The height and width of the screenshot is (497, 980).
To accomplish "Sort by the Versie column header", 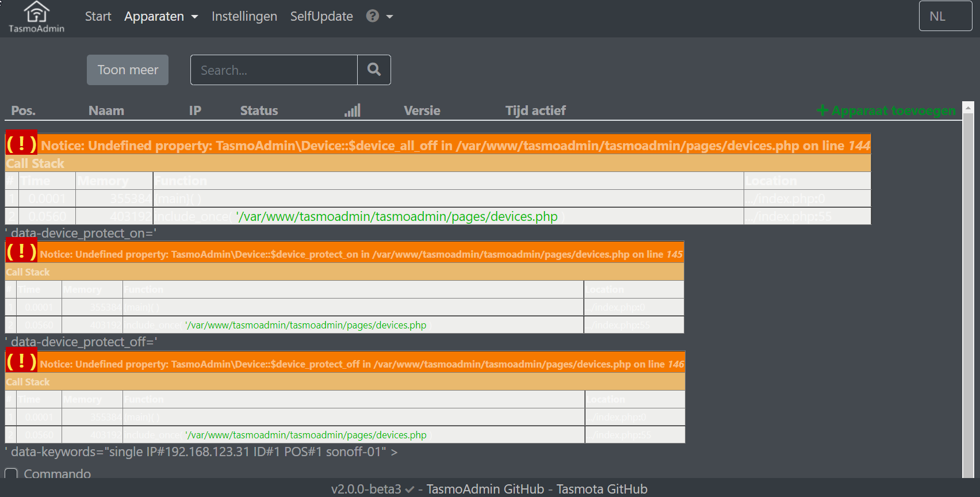I will [422, 110].
